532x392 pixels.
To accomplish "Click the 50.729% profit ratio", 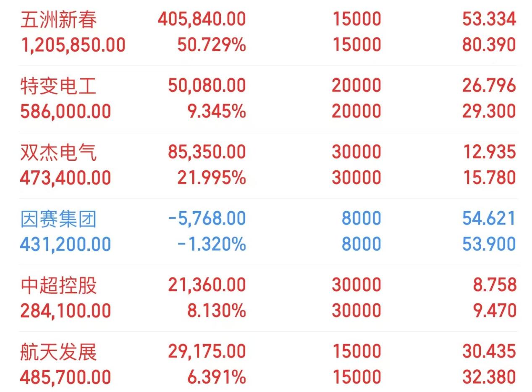I will pos(211,45).
